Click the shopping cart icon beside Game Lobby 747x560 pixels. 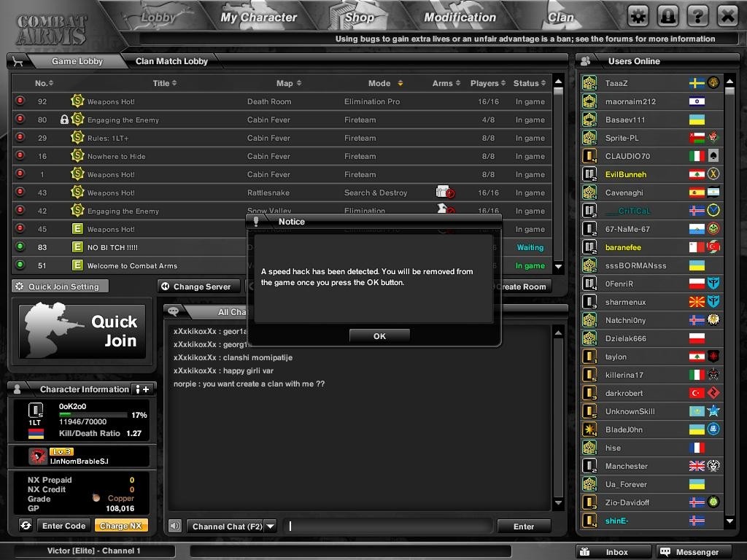click(18, 61)
